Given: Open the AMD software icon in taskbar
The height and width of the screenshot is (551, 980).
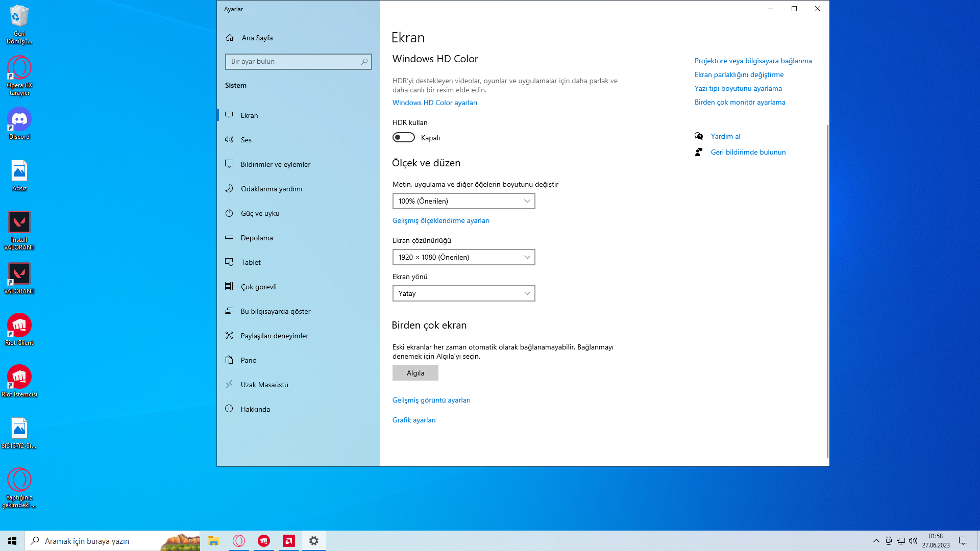Looking at the screenshot, I should [x=289, y=541].
